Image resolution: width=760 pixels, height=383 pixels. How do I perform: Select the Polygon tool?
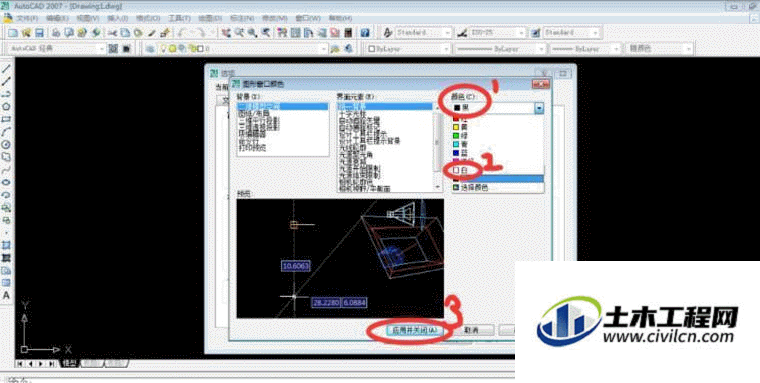pyautogui.click(x=6, y=106)
